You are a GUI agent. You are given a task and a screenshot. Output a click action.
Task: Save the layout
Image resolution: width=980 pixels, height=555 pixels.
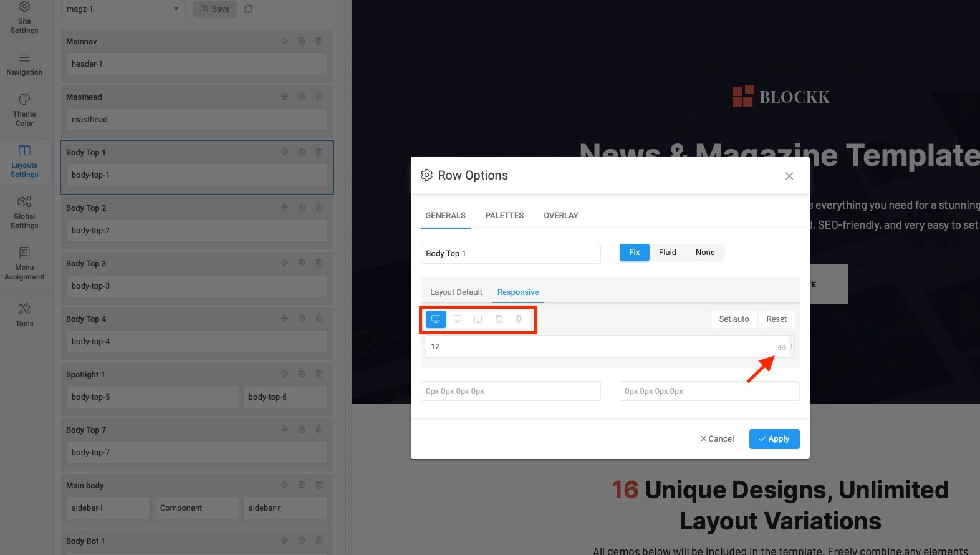coord(215,9)
